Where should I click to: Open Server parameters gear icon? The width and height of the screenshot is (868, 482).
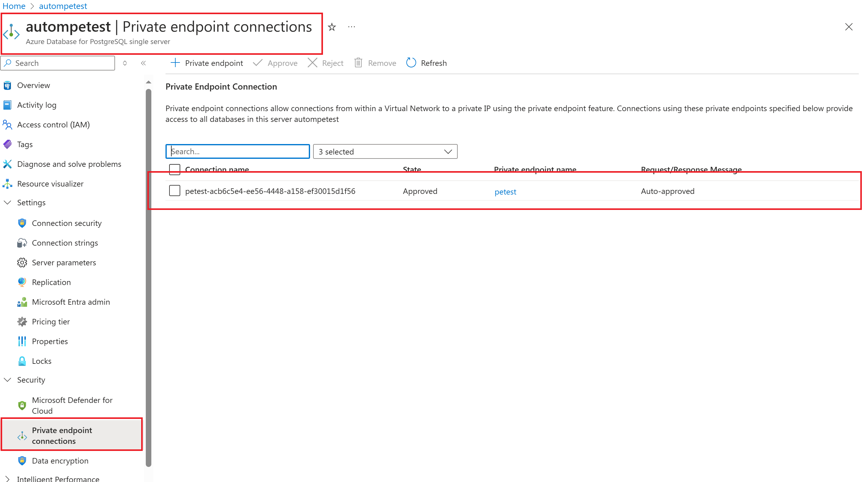point(22,263)
